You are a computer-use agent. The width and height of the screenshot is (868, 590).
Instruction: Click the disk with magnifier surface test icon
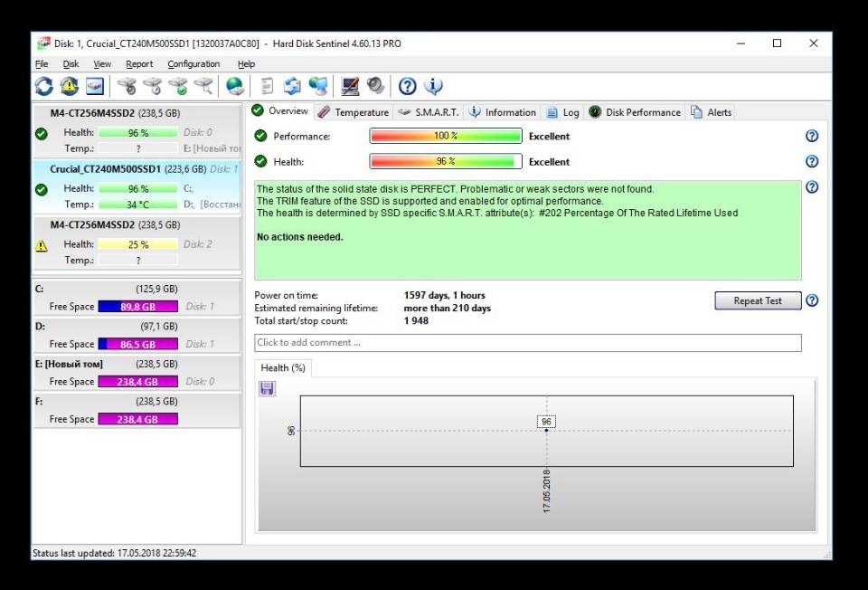click(x=203, y=87)
